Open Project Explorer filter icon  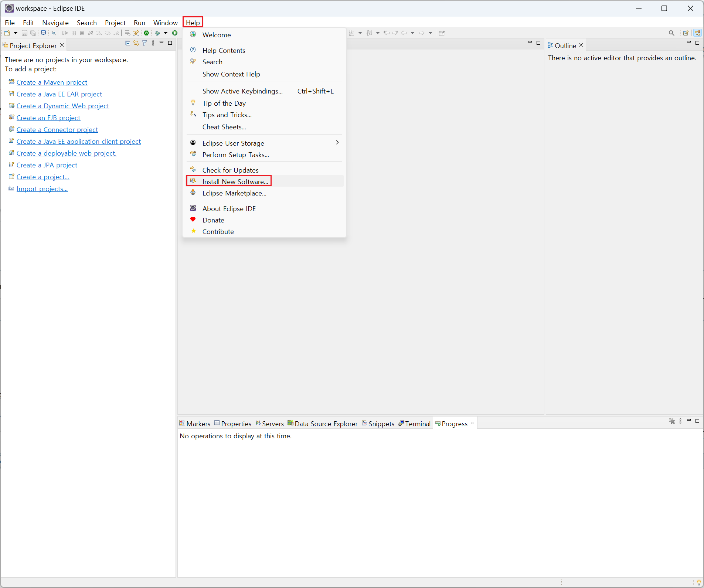pos(144,43)
